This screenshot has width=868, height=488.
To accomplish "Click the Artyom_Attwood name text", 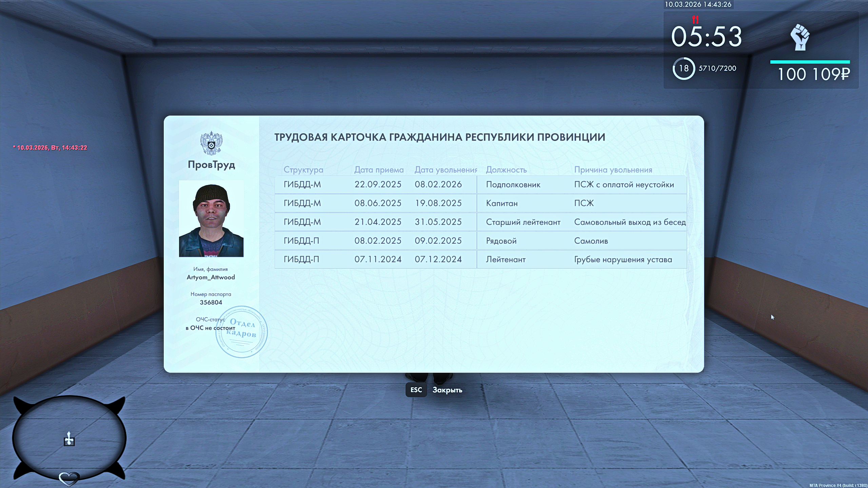I will [211, 277].
